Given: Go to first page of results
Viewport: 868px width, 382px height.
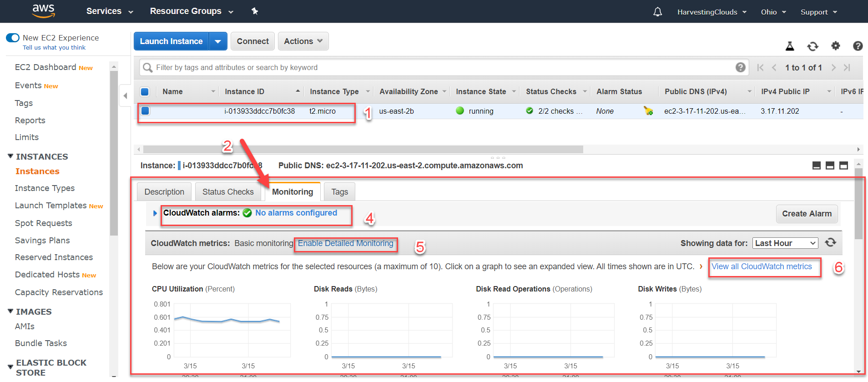Looking at the screenshot, I should [x=760, y=68].
